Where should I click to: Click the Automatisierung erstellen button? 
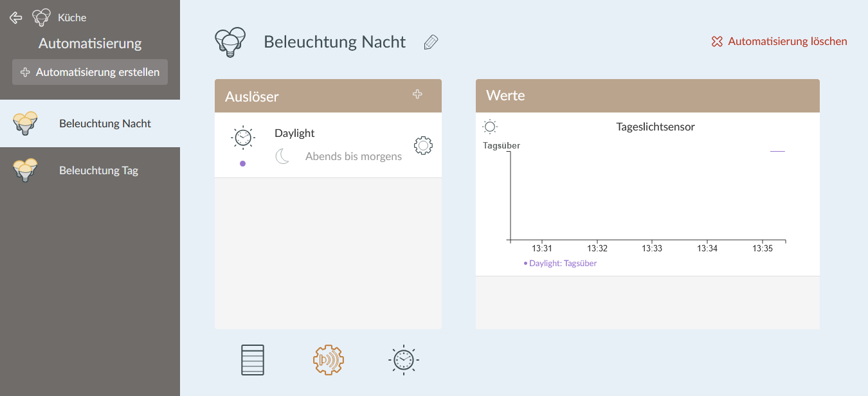[89, 72]
